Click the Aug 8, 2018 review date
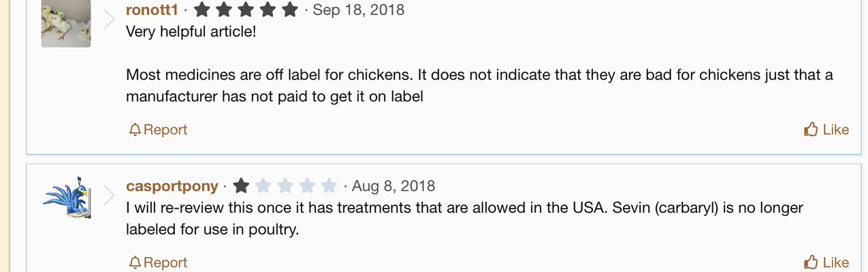The width and height of the screenshot is (868, 272). [x=393, y=186]
